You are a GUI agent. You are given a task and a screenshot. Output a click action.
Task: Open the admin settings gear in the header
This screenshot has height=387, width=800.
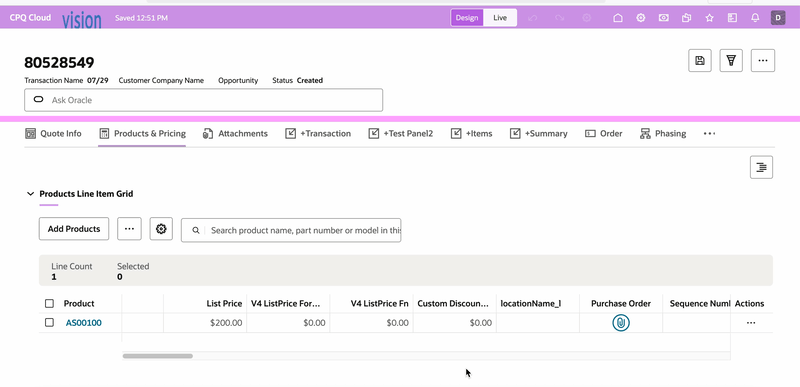(x=641, y=18)
